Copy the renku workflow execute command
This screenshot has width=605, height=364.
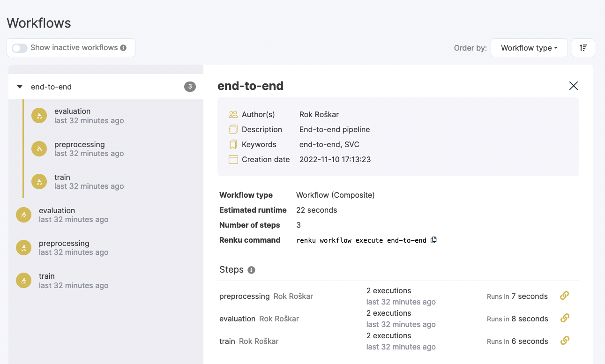click(433, 240)
